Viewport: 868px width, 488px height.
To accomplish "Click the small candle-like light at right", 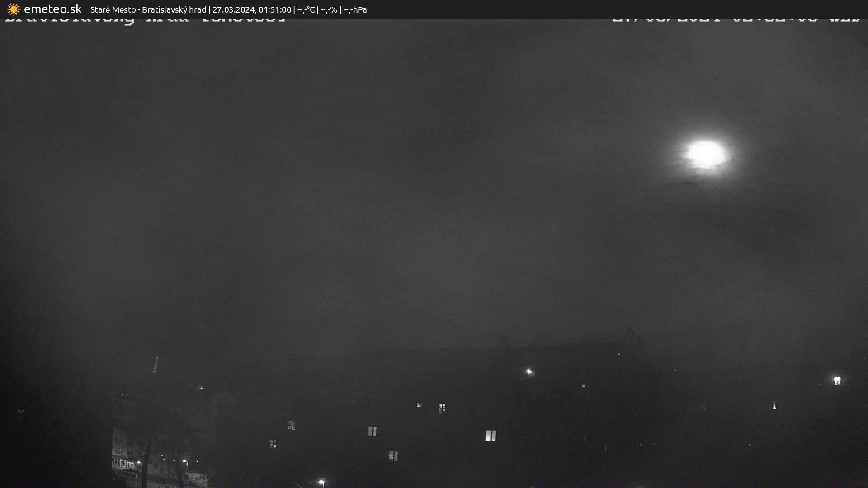I will coord(774,406).
